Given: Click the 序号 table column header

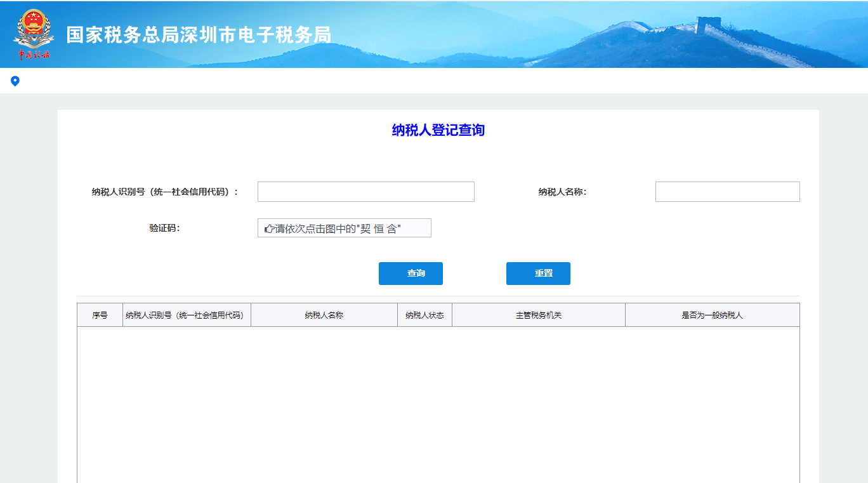Looking at the screenshot, I should click(x=100, y=314).
